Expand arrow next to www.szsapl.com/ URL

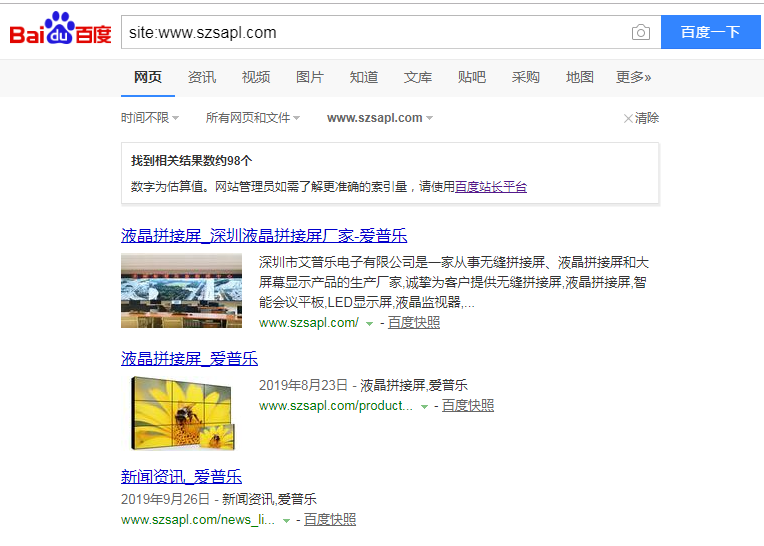[x=369, y=323]
